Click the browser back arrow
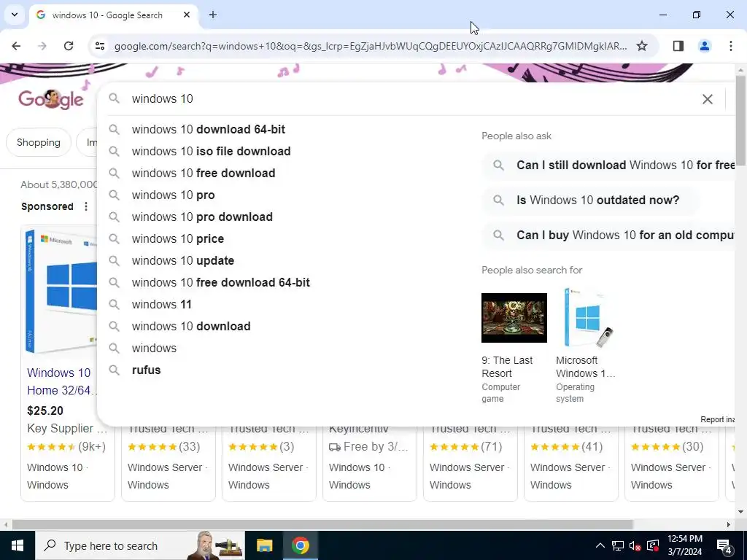This screenshot has height=560, width=747. click(16, 46)
